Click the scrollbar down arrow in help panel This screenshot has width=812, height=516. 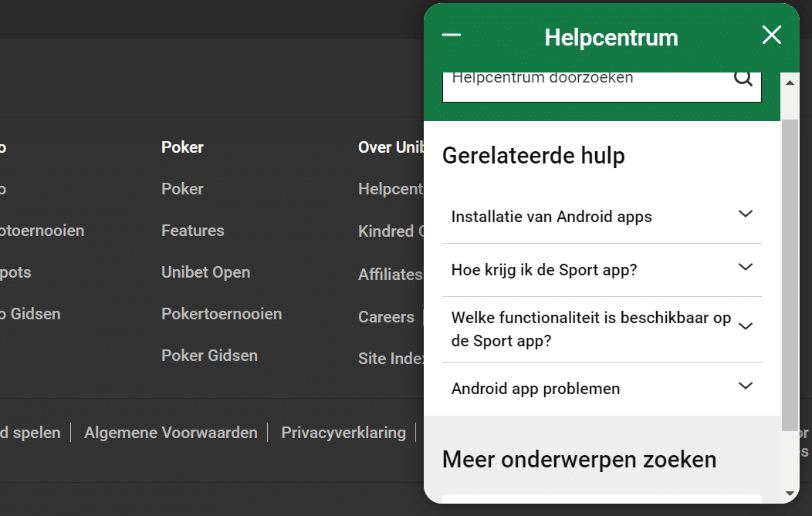pyautogui.click(x=790, y=493)
